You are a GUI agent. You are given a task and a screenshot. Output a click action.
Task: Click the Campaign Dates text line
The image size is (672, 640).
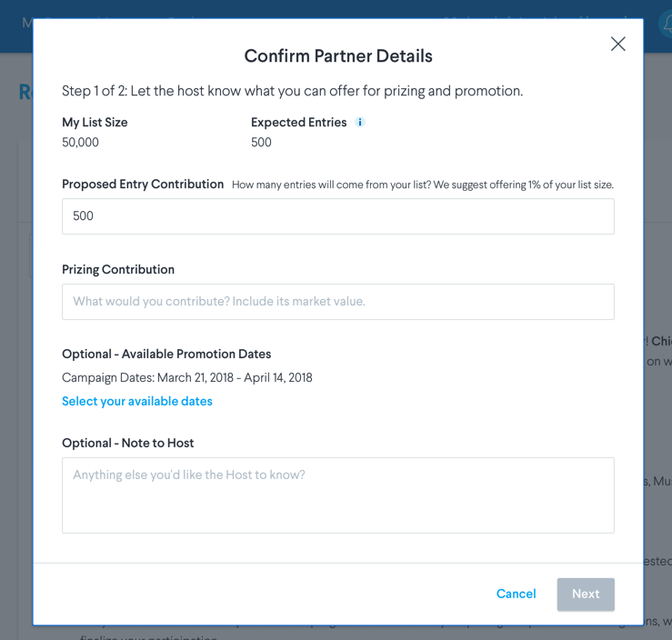pyautogui.click(x=187, y=377)
